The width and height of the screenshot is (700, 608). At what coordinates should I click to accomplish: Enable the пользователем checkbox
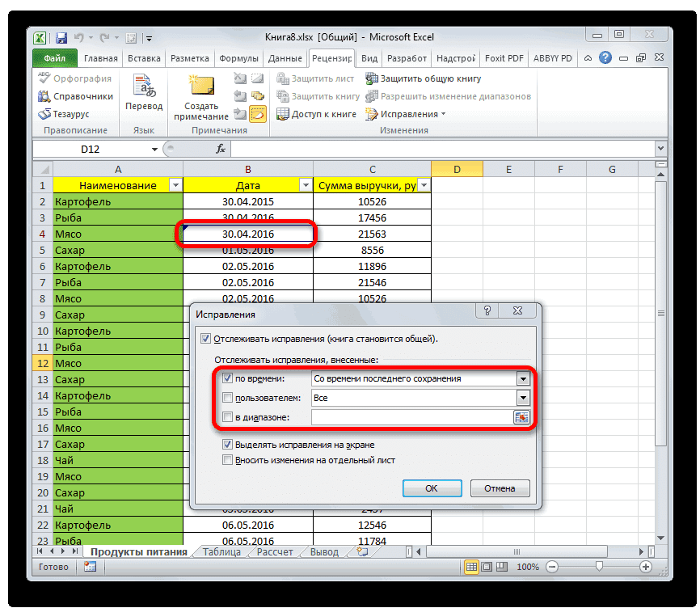pos(229,398)
